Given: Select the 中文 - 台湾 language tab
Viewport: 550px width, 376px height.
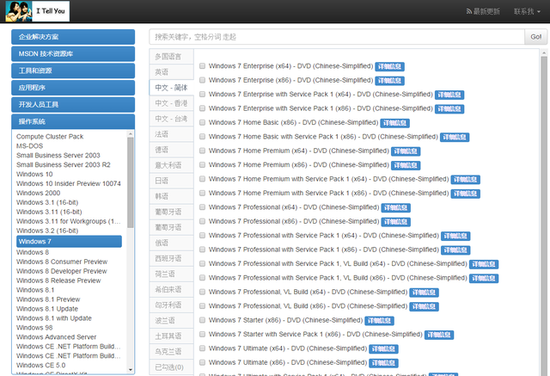Looking at the screenshot, I should point(171,119).
